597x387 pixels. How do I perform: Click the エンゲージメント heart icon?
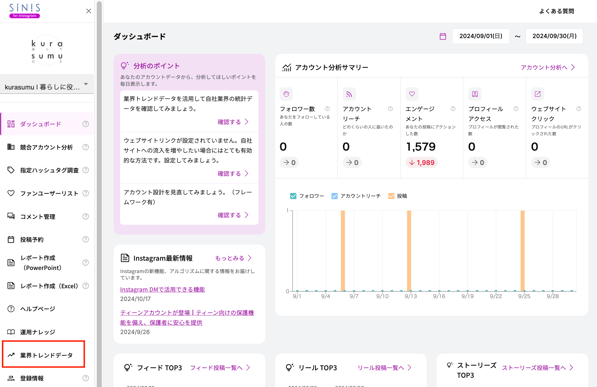coord(412,94)
